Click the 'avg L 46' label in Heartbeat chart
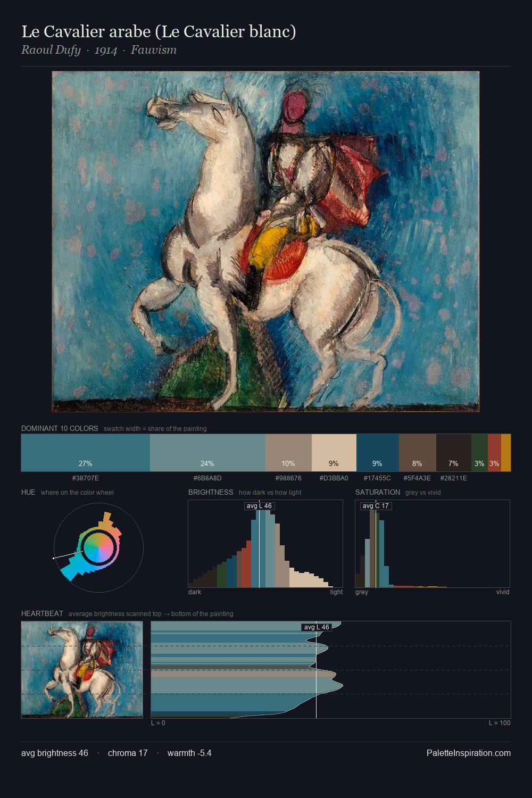532x798 pixels. point(317,627)
